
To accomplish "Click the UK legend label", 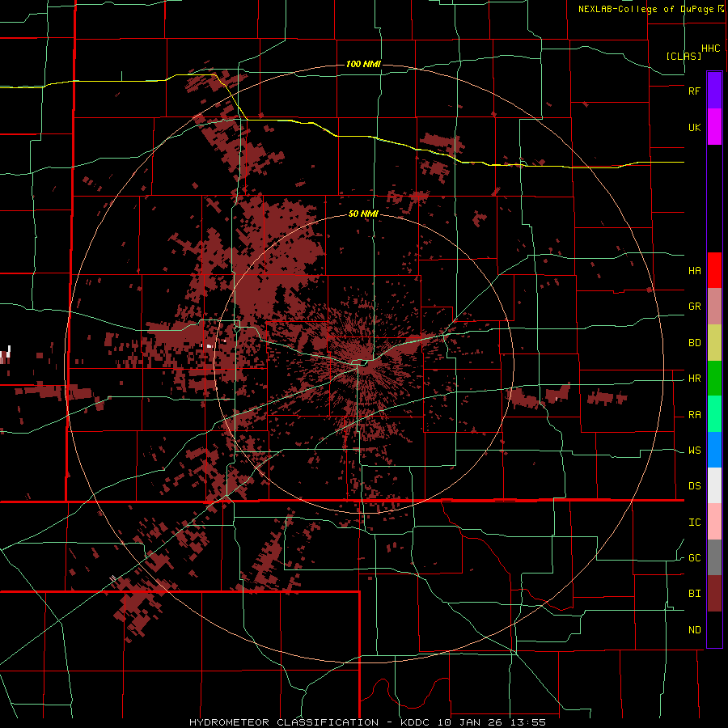I will coord(694,128).
